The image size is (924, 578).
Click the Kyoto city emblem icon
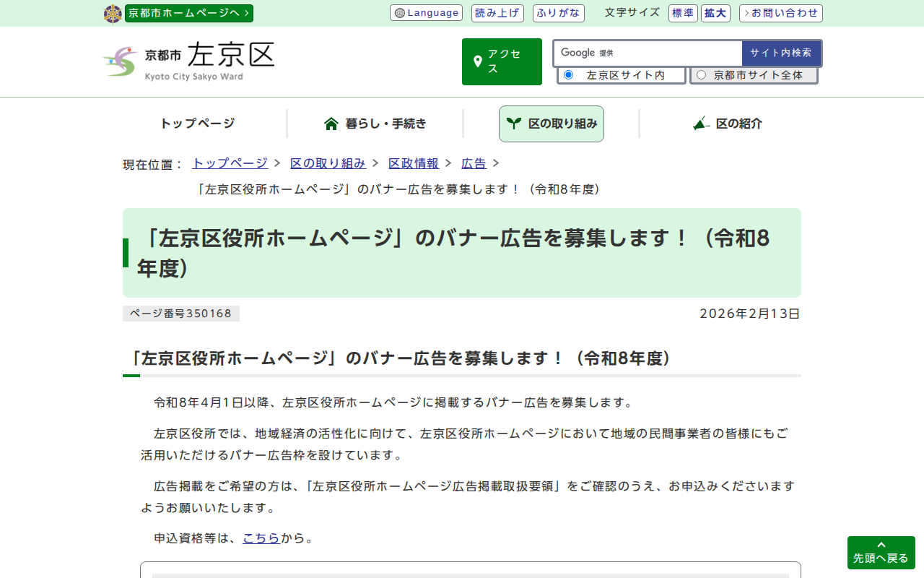pyautogui.click(x=113, y=14)
